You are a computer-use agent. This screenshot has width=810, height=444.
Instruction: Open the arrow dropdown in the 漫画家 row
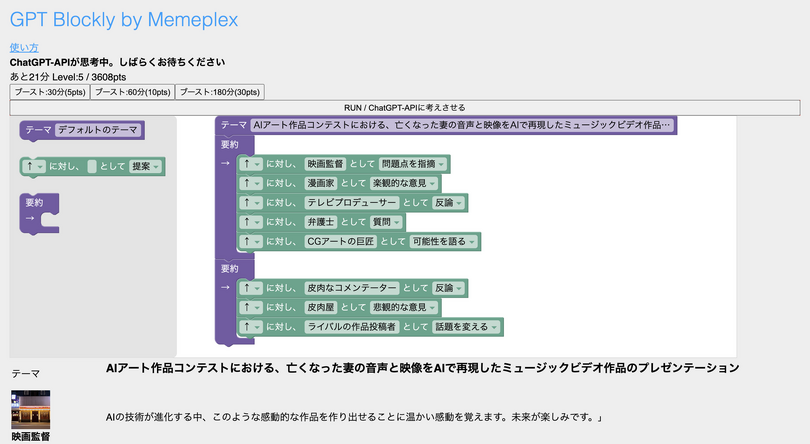coord(251,183)
